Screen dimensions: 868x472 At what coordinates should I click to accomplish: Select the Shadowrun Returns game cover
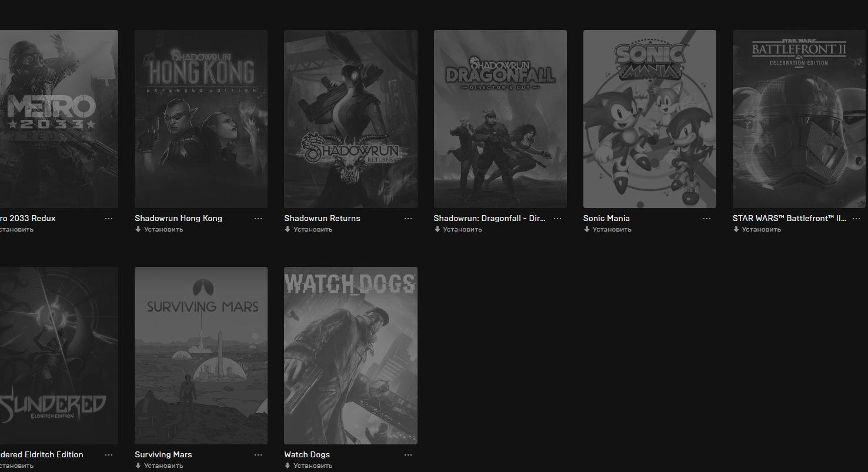point(350,119)
